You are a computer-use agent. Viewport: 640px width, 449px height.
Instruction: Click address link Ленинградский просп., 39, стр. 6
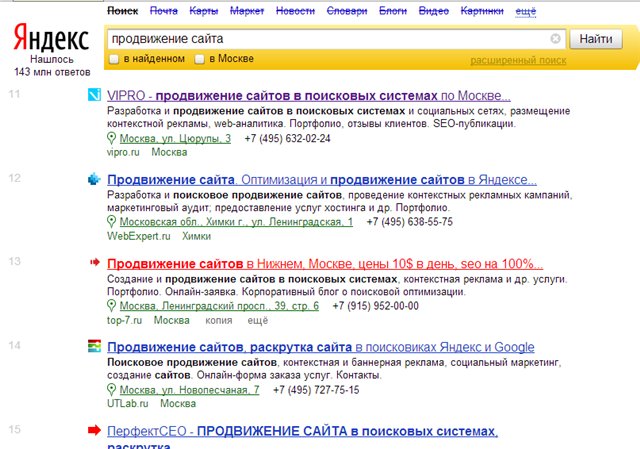pos(219,306)
